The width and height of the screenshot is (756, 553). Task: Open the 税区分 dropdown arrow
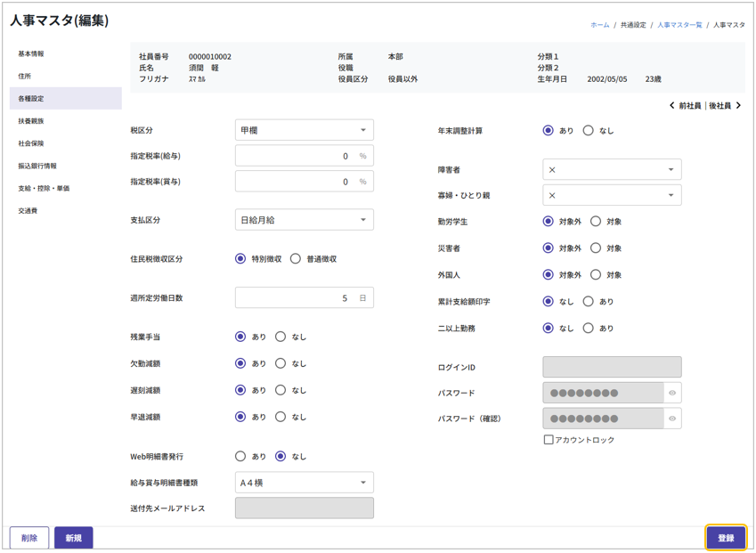(x=362, y=131)
